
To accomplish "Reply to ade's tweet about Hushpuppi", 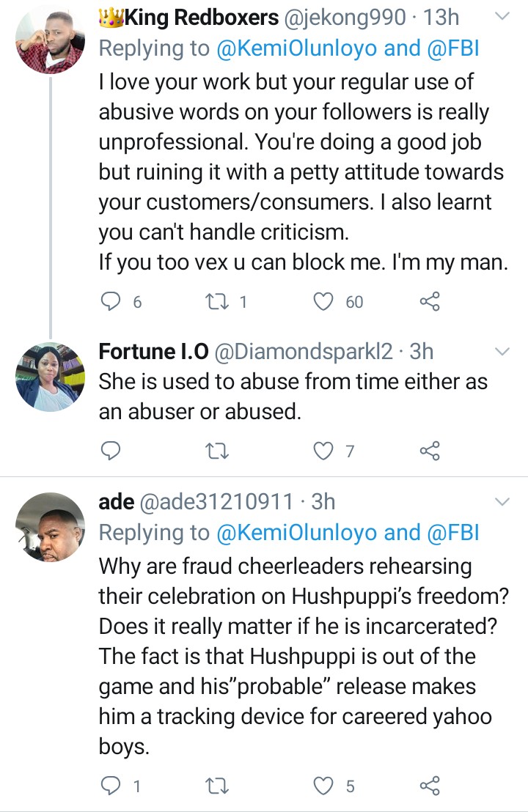I will point(110,786).
